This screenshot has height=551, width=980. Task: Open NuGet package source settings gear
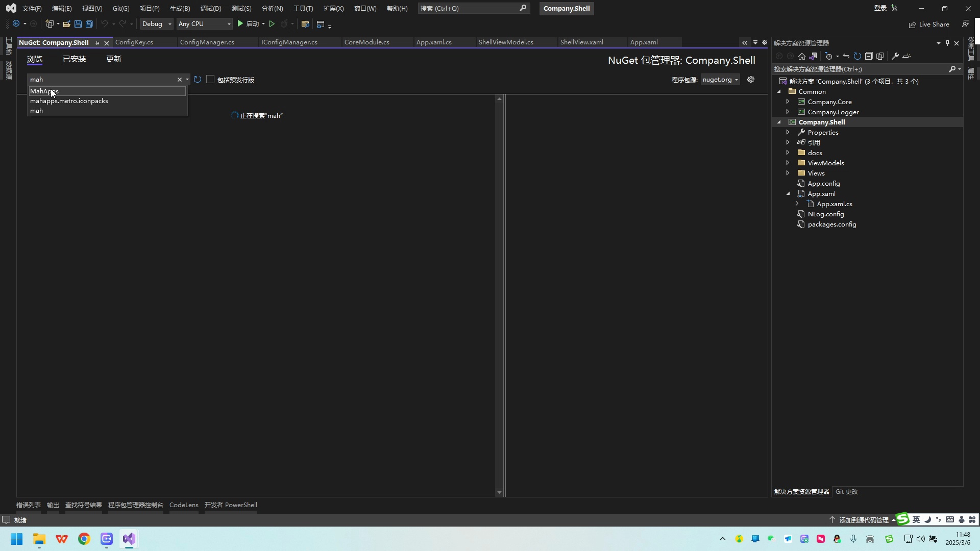click(750, 80)
